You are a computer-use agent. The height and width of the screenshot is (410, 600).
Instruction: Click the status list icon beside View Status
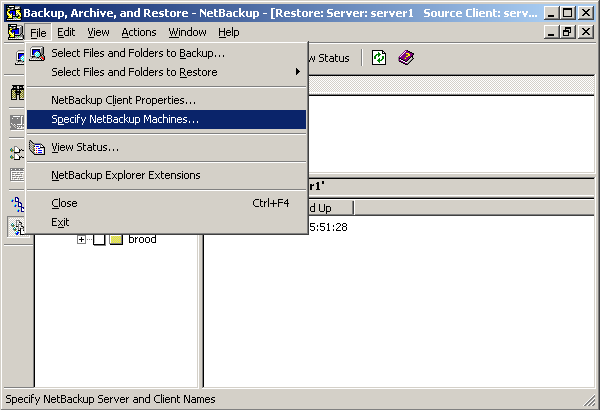[x=37, y=147]
